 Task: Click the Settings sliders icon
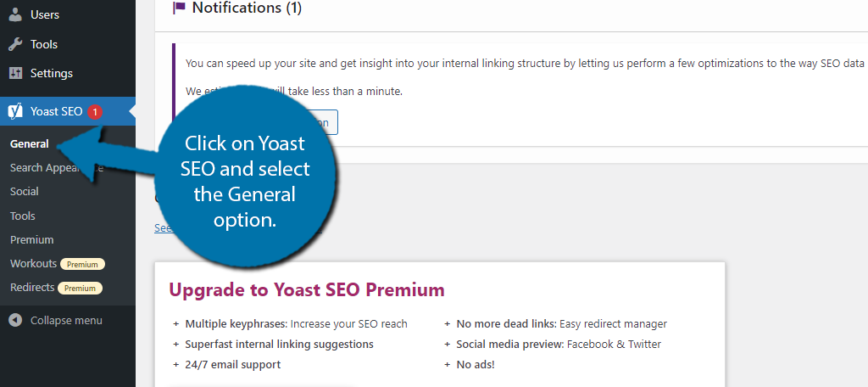pyautogui.click(x=15, y=73)
